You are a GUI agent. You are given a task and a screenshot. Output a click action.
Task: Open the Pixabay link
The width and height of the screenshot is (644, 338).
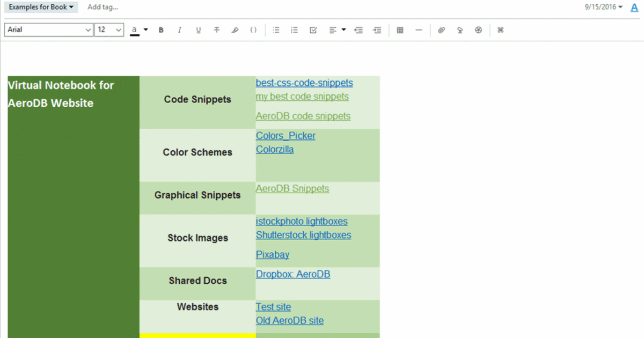click(x=272, y=254)
